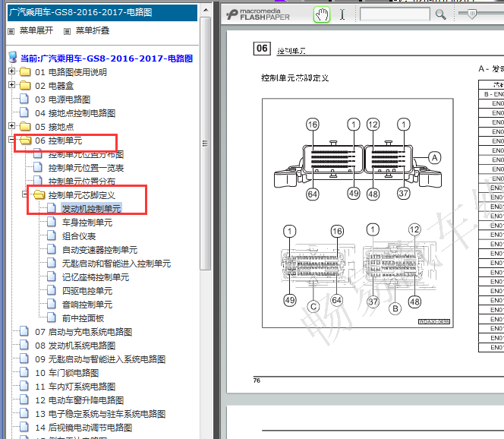The image size is (504, 439).
Task: Open 前中控面板 page
Action: (x=83, y=318)
